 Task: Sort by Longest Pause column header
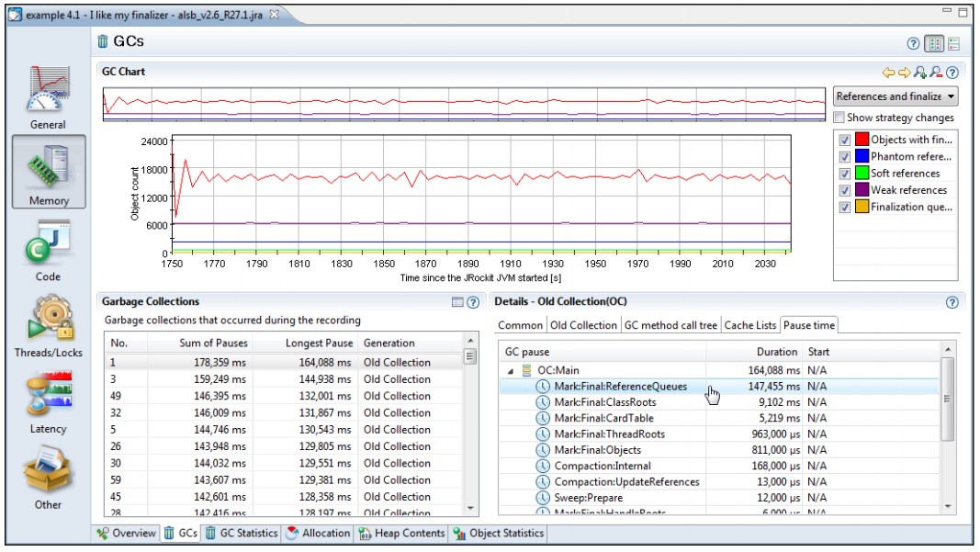point(305,343)
